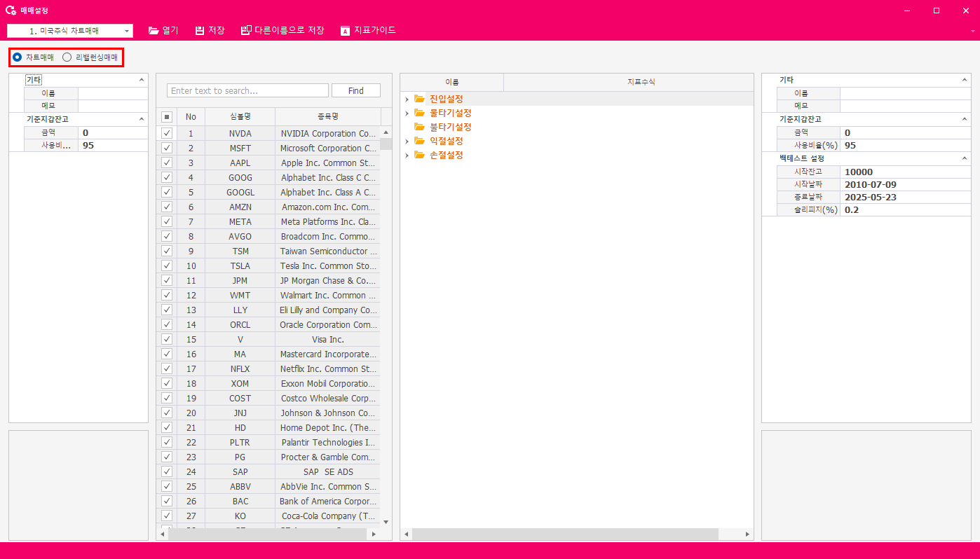Uncheck the COST row checkbox
This screenshot has height=559, width=980.
pos(166,398)
